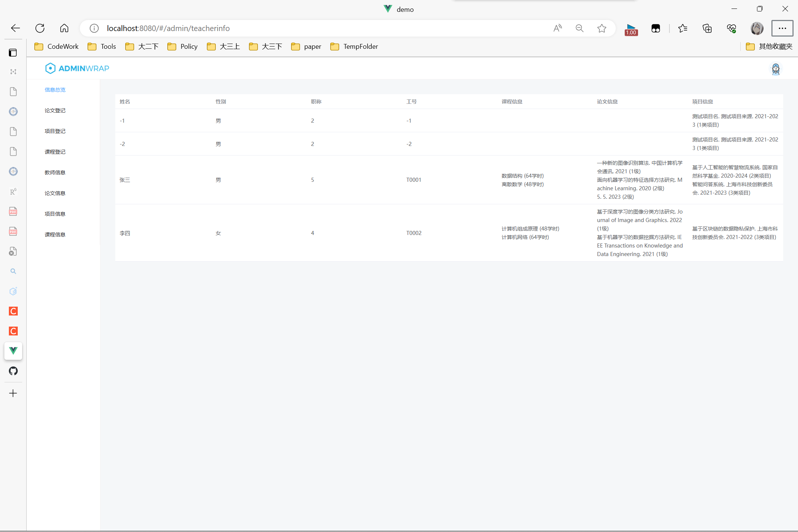Open the user avatar at top right

pos(776,69)
